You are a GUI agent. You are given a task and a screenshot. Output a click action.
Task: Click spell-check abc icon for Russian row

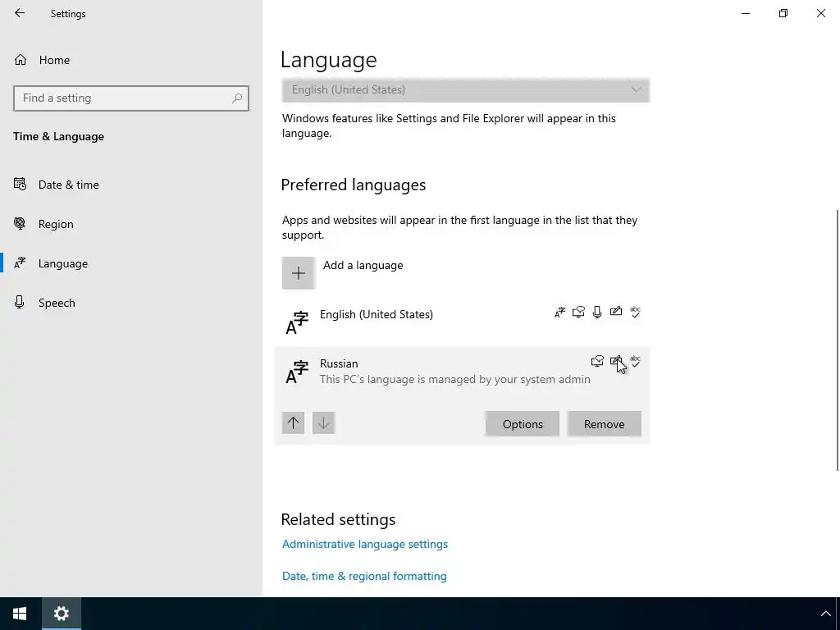(635, 361)
